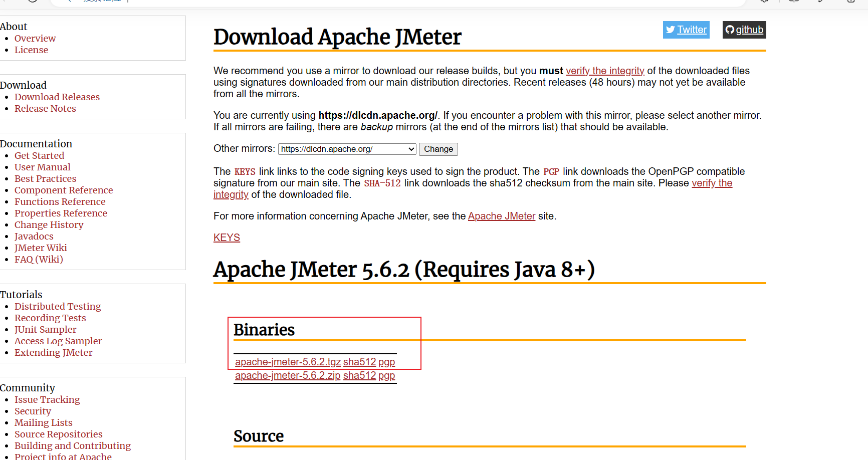The width and height of the screenshot is (868, 460).
Task: Open Issue Tracking page
Action: (47, 400)
